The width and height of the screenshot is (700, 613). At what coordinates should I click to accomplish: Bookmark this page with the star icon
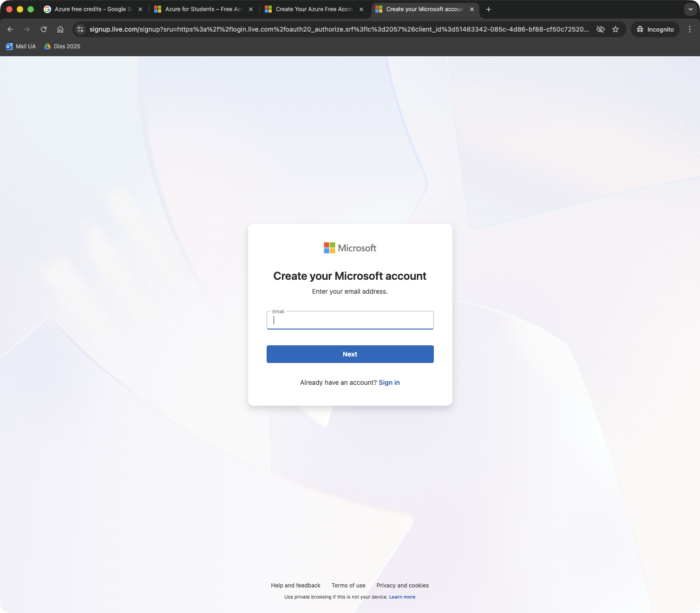(615, 29)
